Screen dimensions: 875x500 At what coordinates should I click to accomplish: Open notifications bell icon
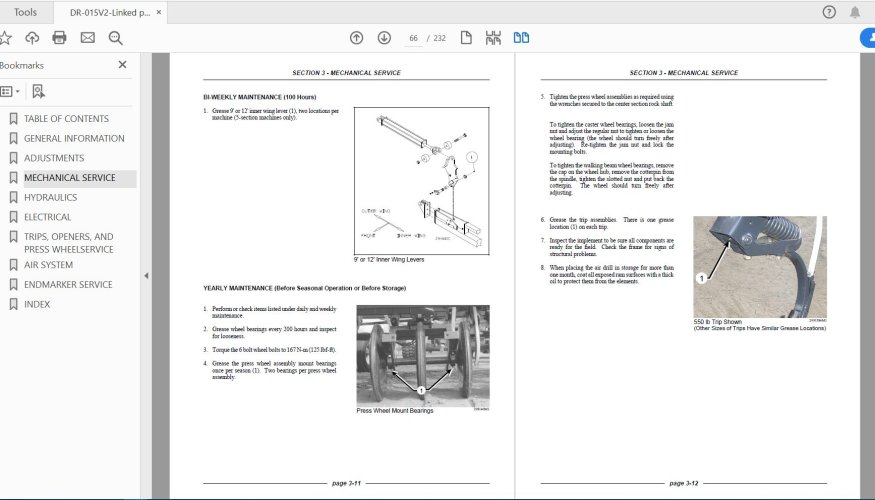click(x=855, y=12)
